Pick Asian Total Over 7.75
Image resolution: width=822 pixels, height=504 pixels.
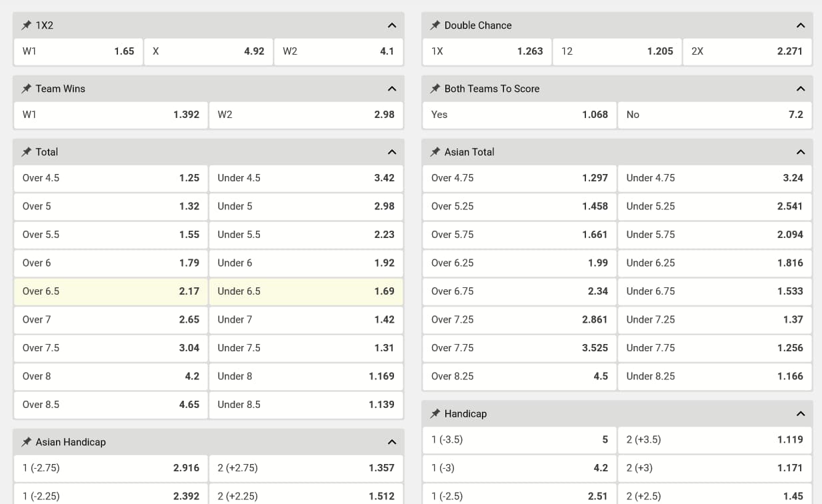519,348
